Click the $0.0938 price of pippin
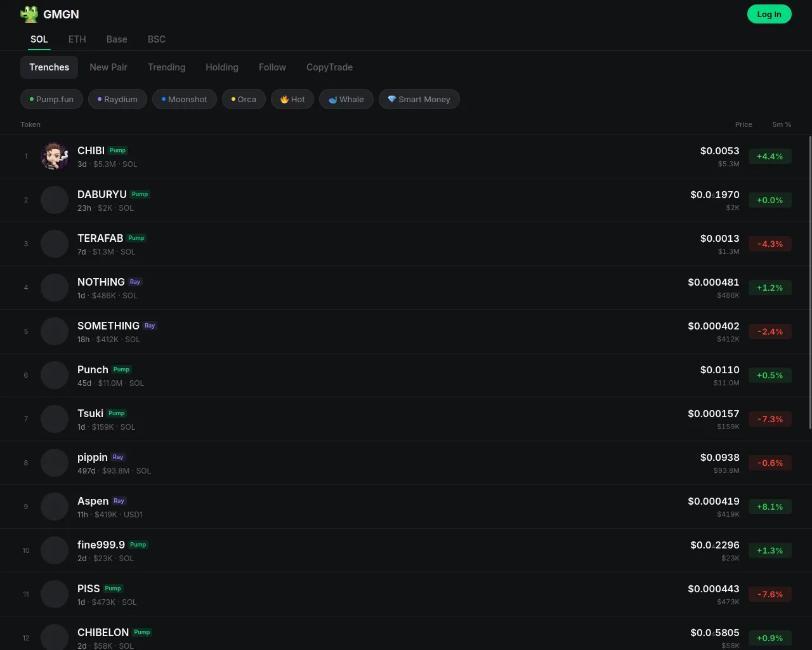 tap(720, 457)
